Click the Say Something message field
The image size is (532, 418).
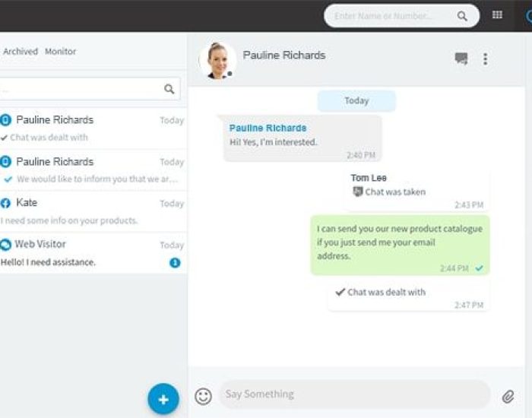tap(355, 394)
